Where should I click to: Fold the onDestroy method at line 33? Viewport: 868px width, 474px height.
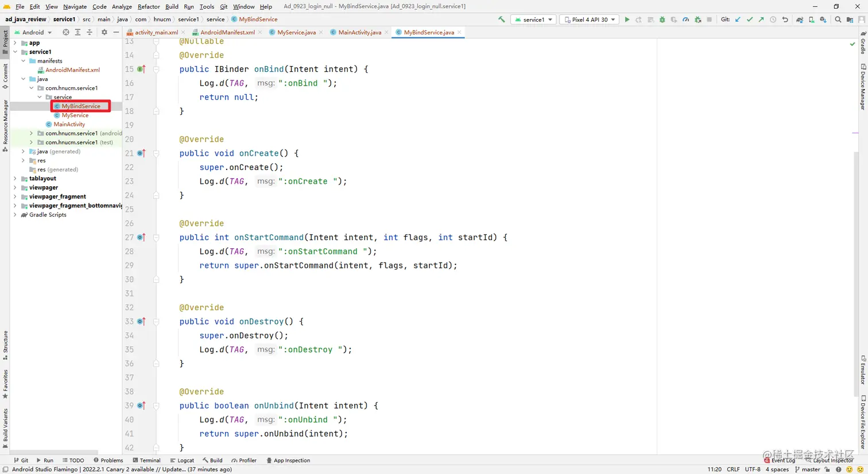point(156,322)
